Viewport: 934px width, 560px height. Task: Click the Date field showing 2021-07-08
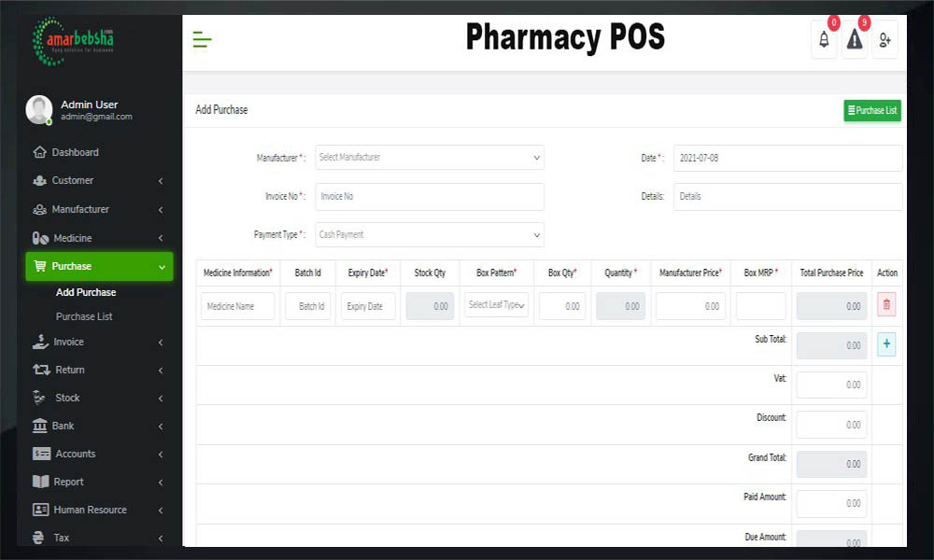(787, 159)
